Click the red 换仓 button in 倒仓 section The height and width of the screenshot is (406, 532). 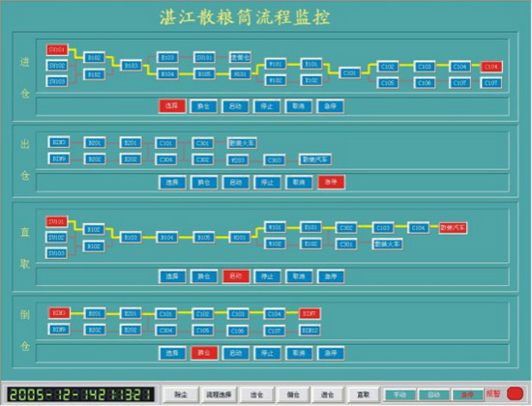(204, 353)
